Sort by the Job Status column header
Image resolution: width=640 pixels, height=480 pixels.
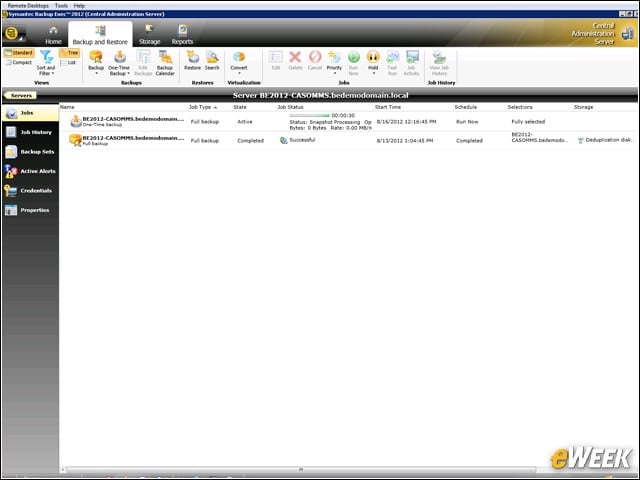click(290, 107)
